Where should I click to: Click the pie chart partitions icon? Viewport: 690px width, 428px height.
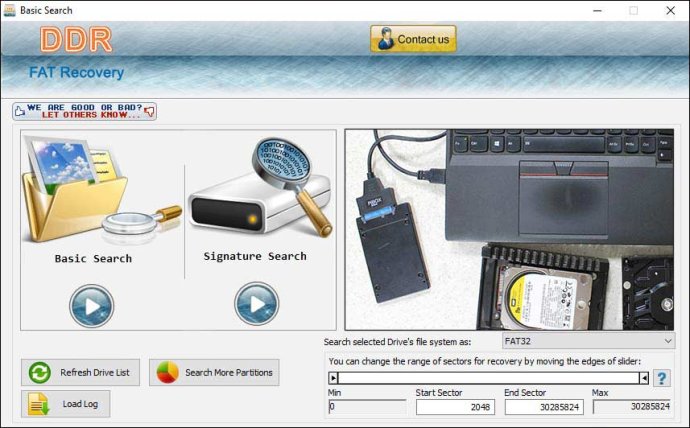[x=168, y=373]
